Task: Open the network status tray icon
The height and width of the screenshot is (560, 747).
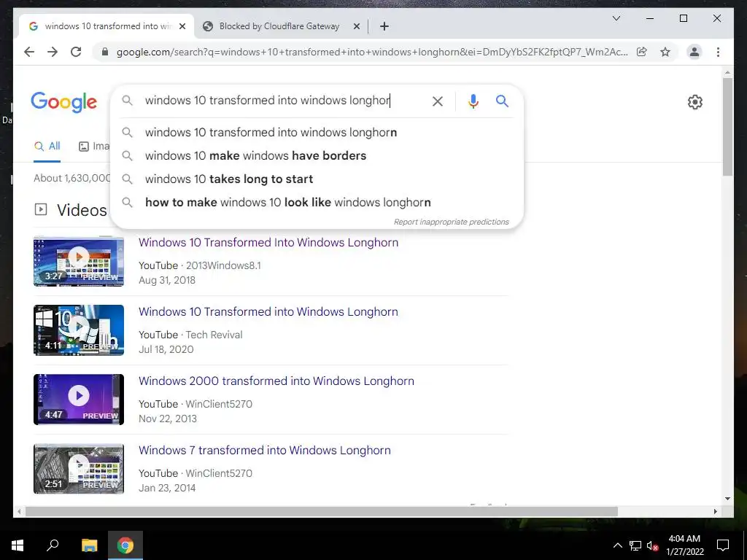Action: tap(635, 545)
